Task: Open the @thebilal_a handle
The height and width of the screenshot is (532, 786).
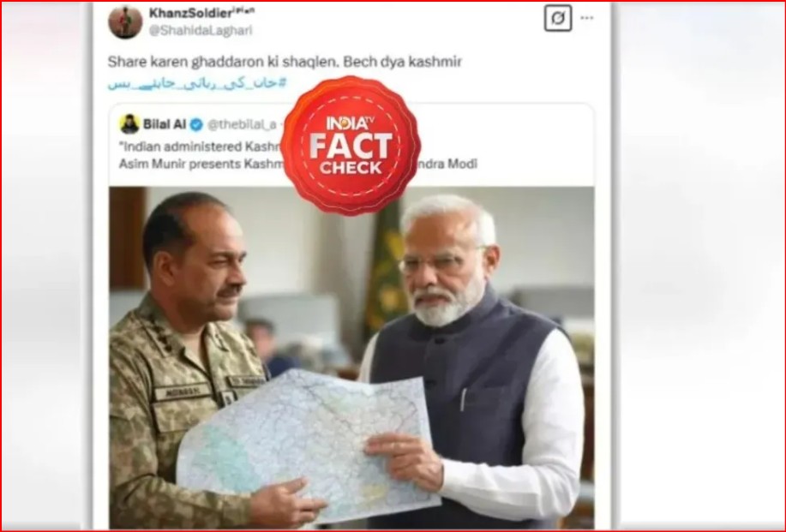Action: tap(242, 125)
